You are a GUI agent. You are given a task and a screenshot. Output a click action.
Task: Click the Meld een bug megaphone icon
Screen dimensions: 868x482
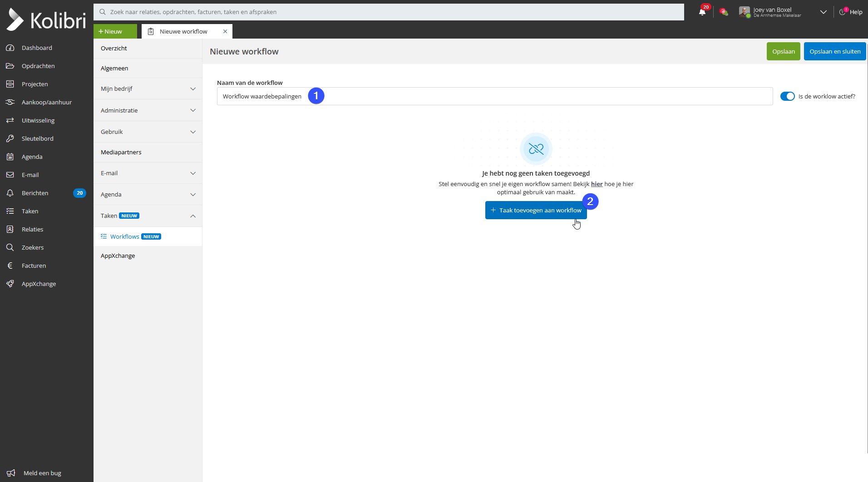coord(11,473)
